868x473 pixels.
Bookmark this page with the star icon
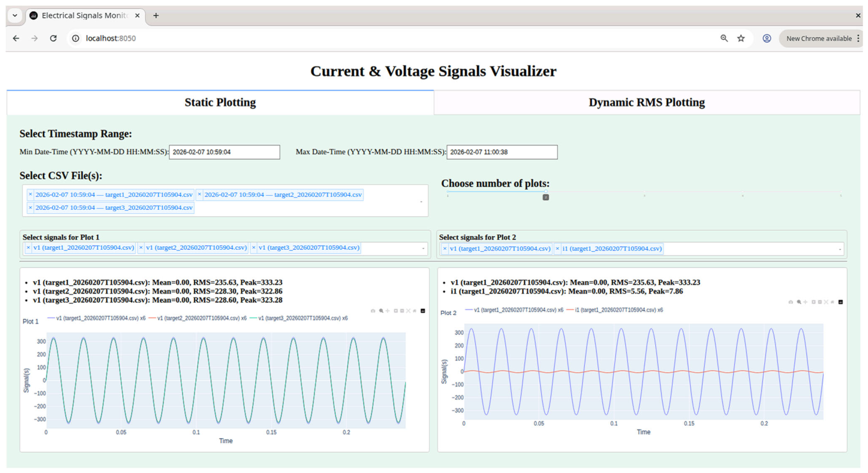(x=741, y=38)
